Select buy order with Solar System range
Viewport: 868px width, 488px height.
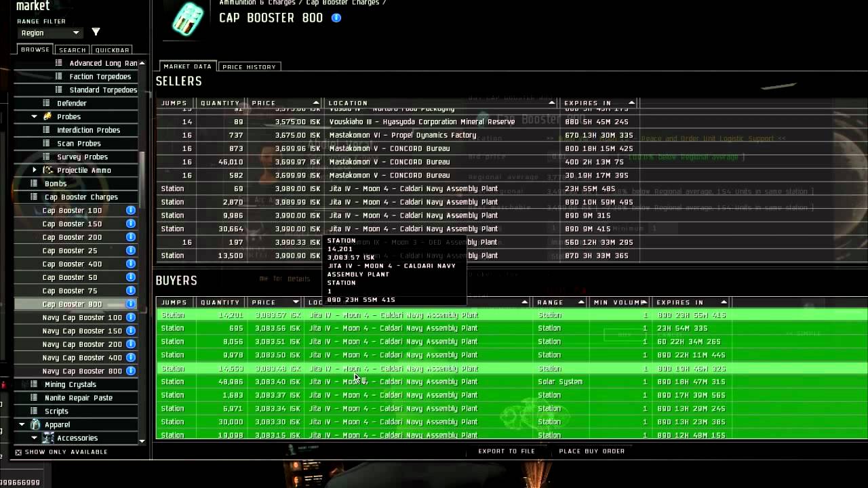tap(512, 382)
